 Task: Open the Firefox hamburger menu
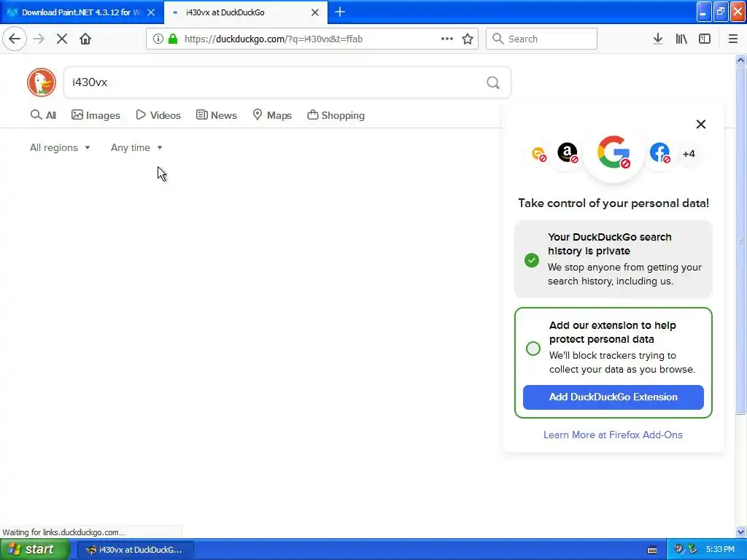(x=733, y=39)
